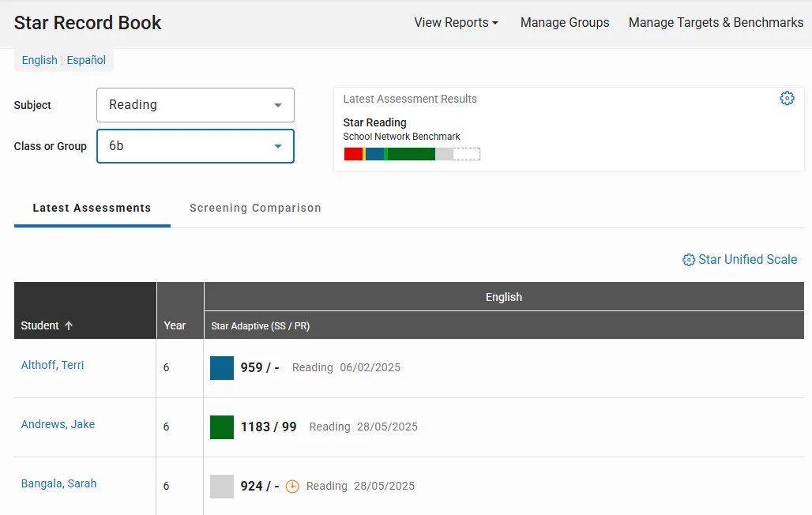Click the orange clock icon in Bangala's row
The width and height of the screenshot is (812, 515).
(x=292, y=486)
